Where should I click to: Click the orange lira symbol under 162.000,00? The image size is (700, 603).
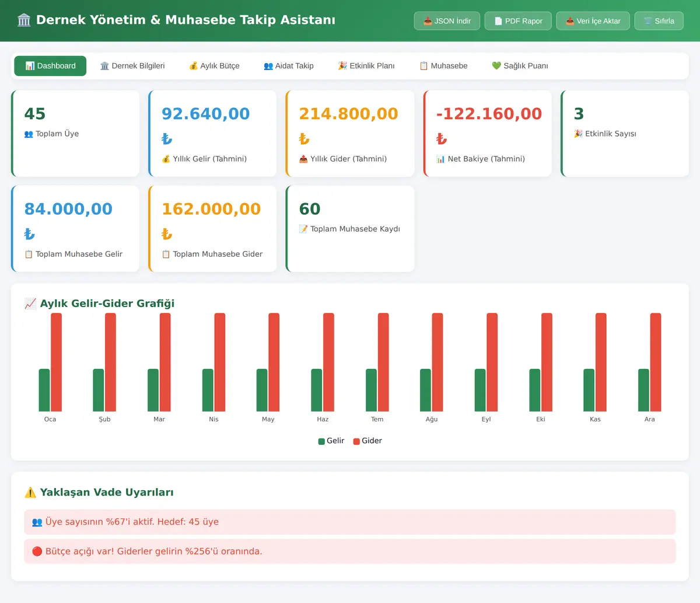tap(167, 234)
